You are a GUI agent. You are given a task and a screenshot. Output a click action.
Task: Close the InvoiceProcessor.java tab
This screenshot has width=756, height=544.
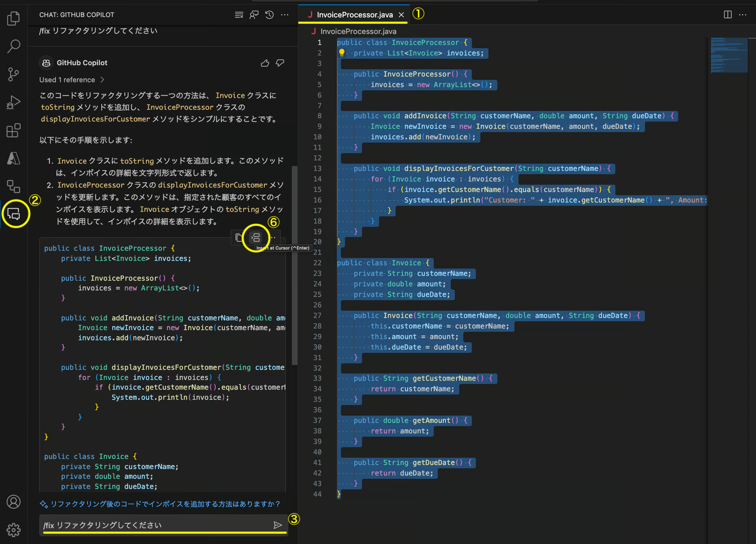coord(401,15)
